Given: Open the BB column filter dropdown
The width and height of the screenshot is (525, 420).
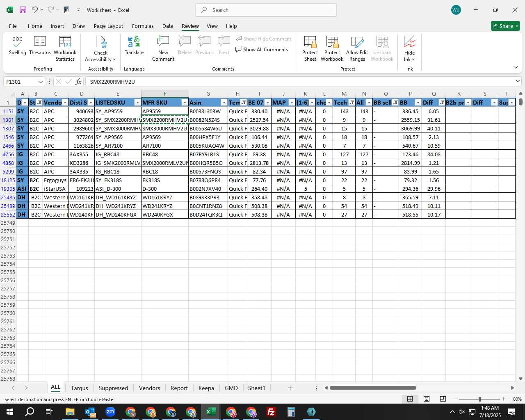Looking at the screenshot, I should click(418, 103).
